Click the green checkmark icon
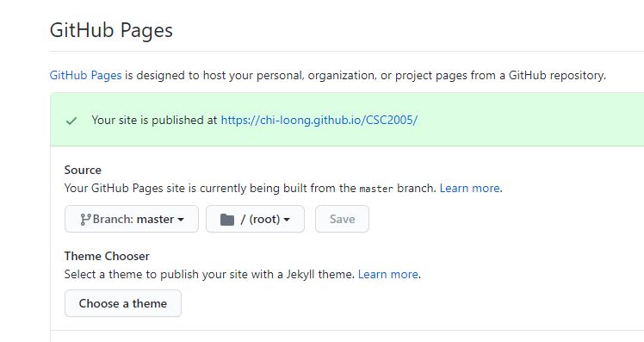This screenshot has width=644, height=342. (x=71, y=121)
